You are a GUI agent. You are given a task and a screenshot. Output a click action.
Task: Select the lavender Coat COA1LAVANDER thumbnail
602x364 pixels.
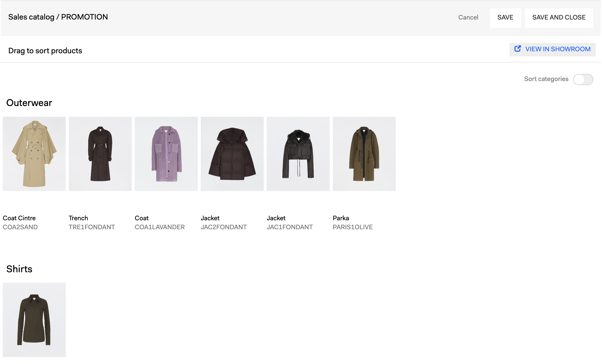pyautogui.click(x=166, y=154)
